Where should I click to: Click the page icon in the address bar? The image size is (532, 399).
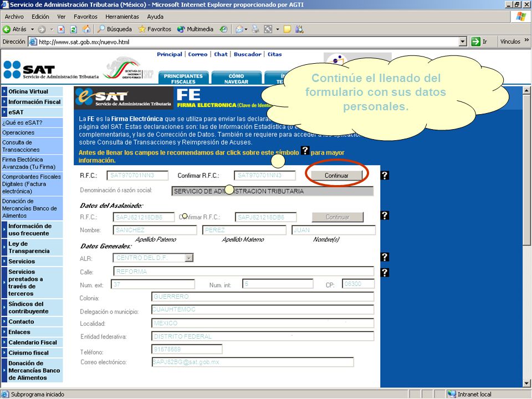click(33, 42)
